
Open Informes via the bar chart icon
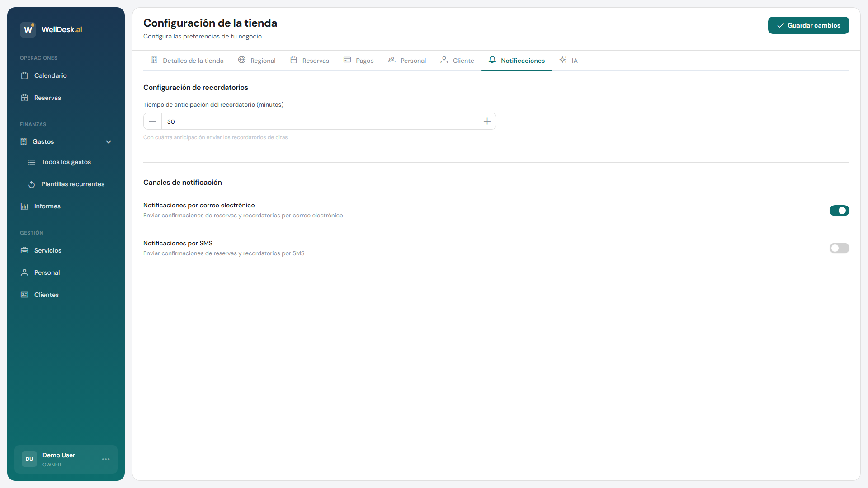(x=24, y=206)
